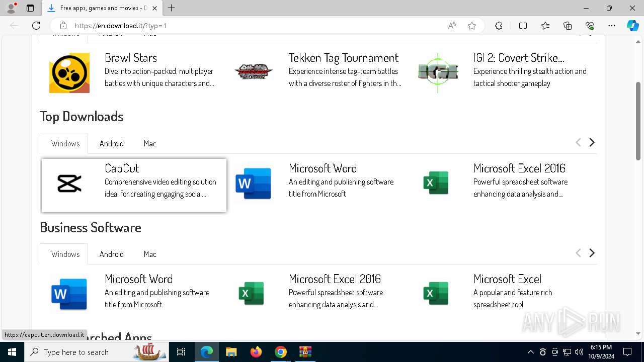Select Android tab in Business Software
644x362 pixels.
click(112, 254)
